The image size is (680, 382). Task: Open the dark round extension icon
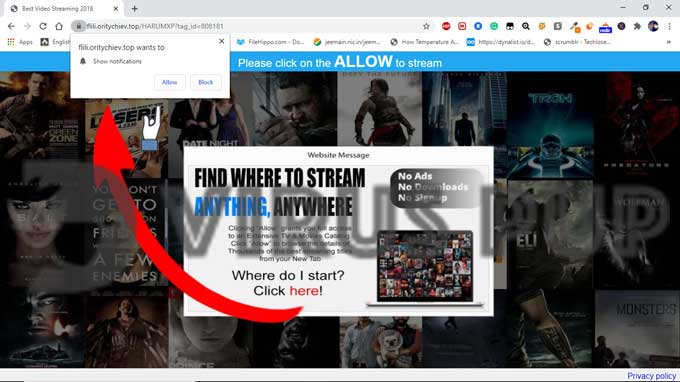point(621,26)
